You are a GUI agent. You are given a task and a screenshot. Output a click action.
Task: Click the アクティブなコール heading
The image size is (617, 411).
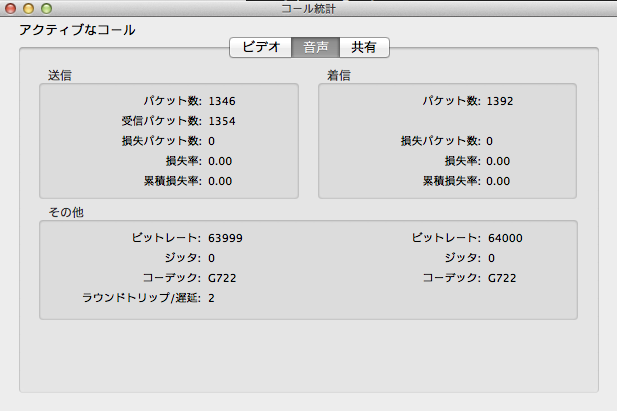(77, 30)
